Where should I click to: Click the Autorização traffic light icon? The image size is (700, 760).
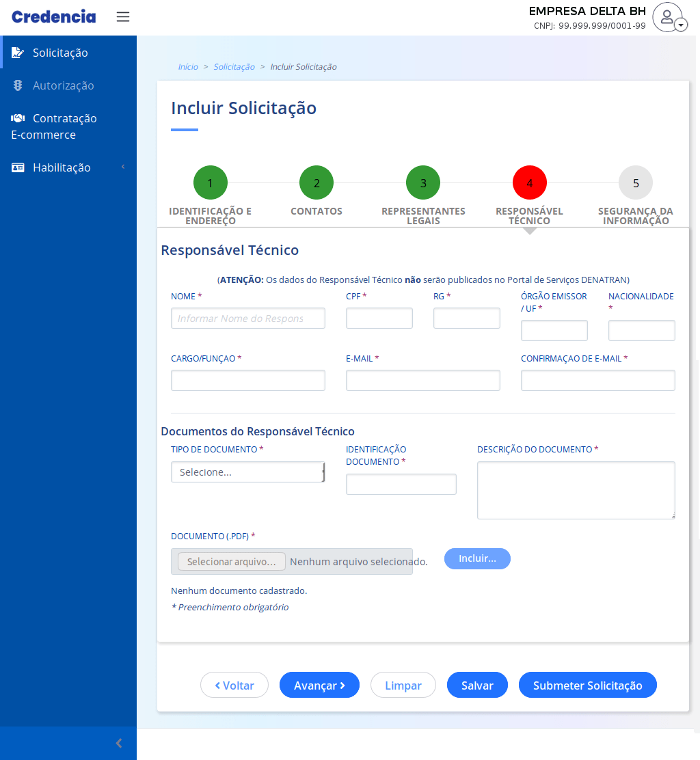tap(18, 85)
